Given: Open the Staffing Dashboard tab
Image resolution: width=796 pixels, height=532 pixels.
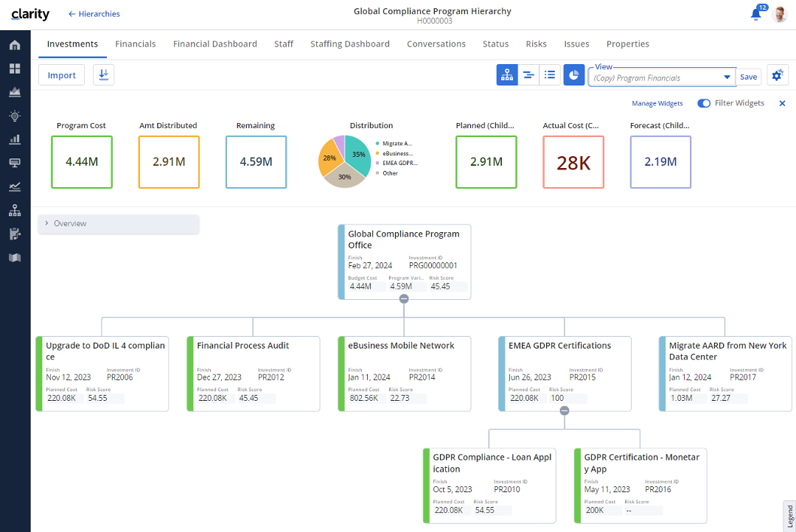Looking at the screenshot, I should click(x=350, y=44).
